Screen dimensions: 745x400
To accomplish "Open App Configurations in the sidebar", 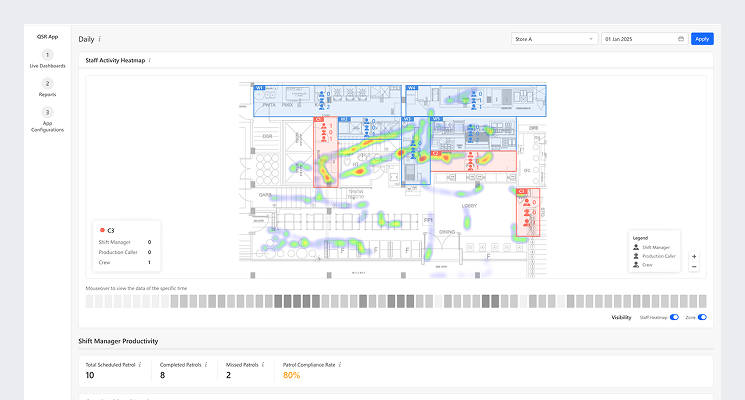I will [x=47, y=118].
